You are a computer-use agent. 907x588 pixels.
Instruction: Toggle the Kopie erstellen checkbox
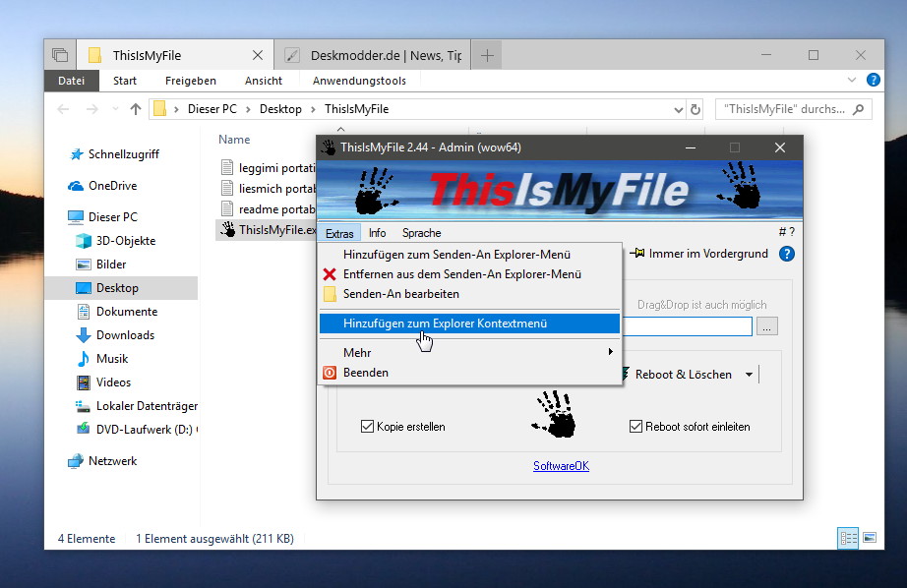click(367, 427)
